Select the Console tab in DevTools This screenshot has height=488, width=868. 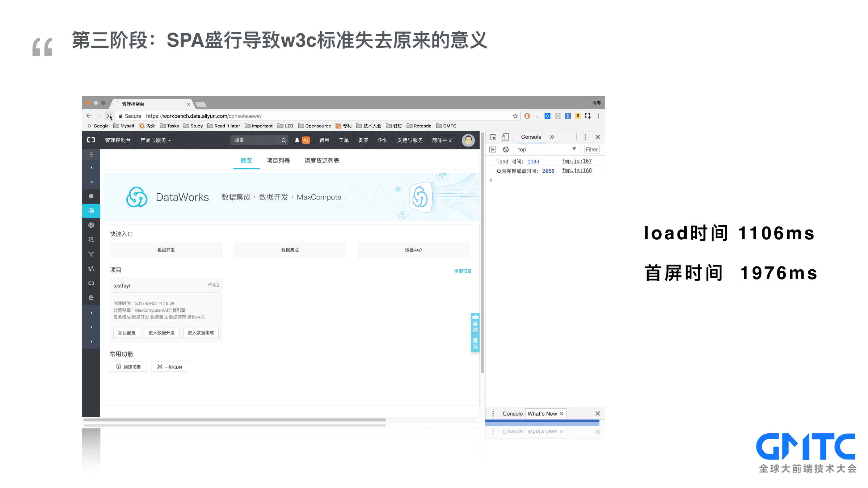pos(531,137)
